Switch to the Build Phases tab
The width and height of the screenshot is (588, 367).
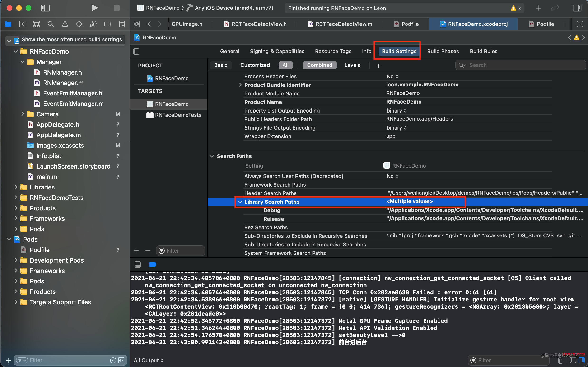point(443,52)
